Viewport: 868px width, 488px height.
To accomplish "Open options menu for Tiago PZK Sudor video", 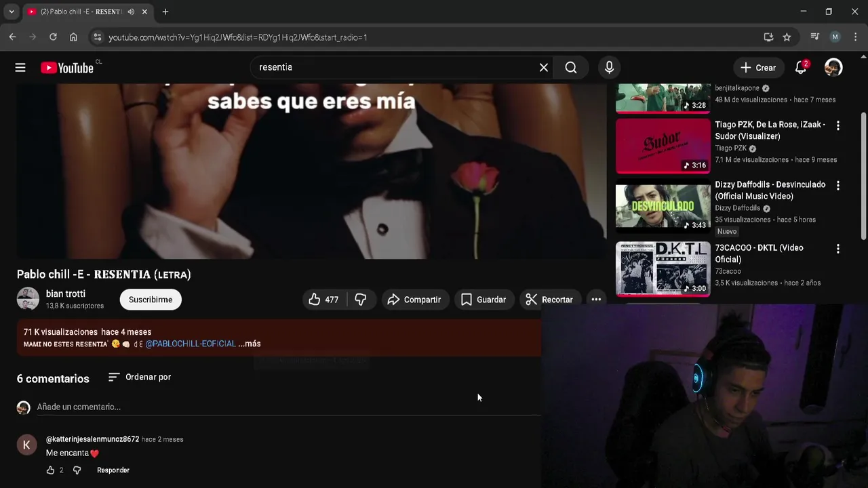I will coord(837,125).
